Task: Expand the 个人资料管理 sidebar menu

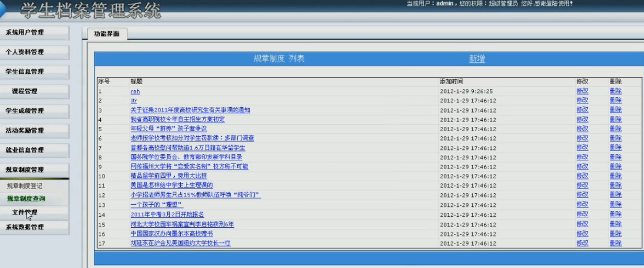Action: [x=34, y=52]
